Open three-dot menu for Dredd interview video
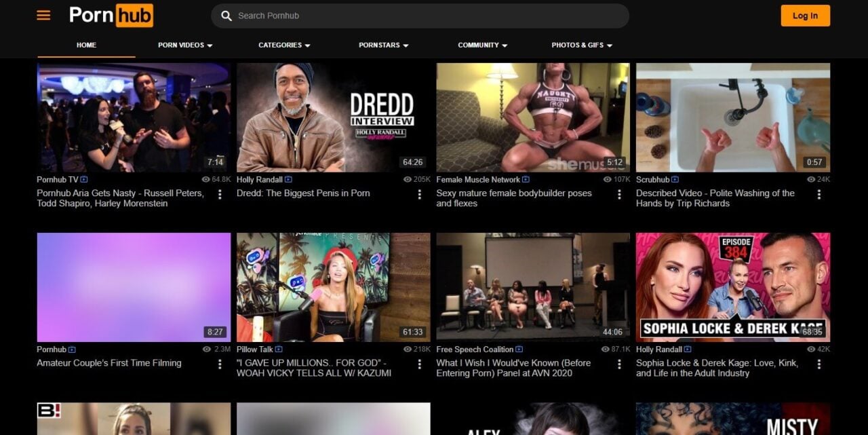 coord(419,195)
